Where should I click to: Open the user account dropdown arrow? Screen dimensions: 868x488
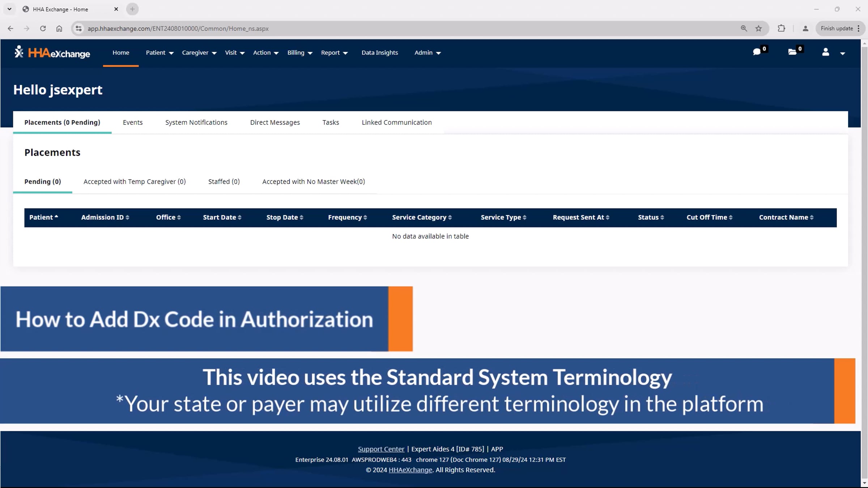click(842, 53)
